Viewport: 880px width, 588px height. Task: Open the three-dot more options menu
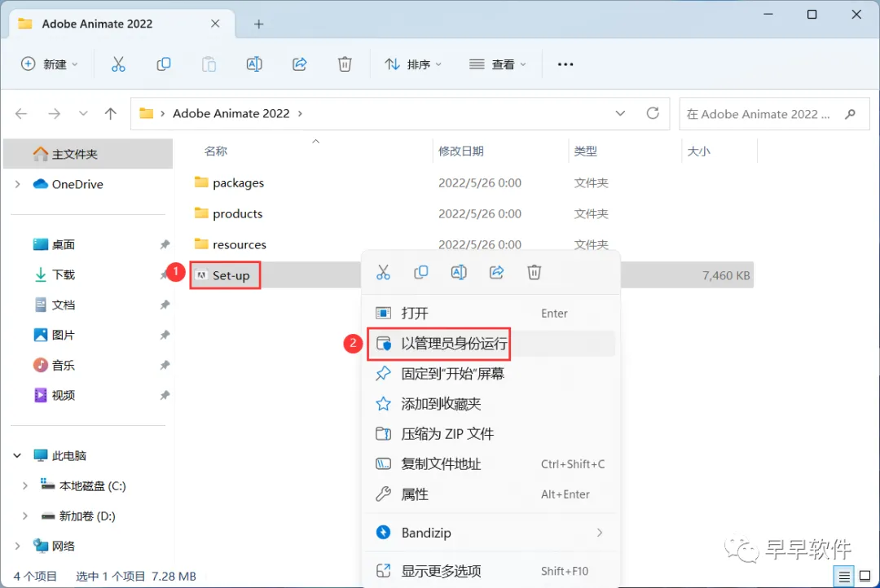coord(565,64)
